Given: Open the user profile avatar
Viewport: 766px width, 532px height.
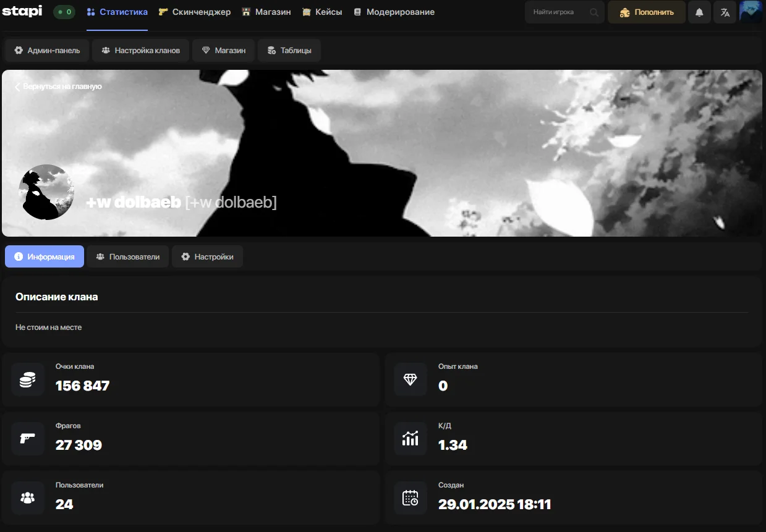Looking at the screenshot, I should (751, 12).
